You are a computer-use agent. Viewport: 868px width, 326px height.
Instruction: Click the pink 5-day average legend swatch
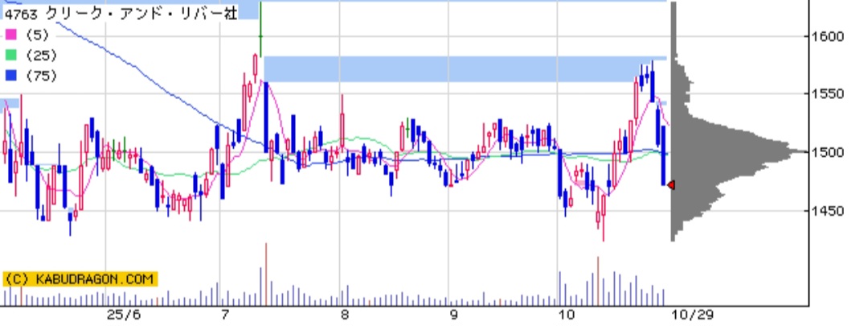coord(12,35)
